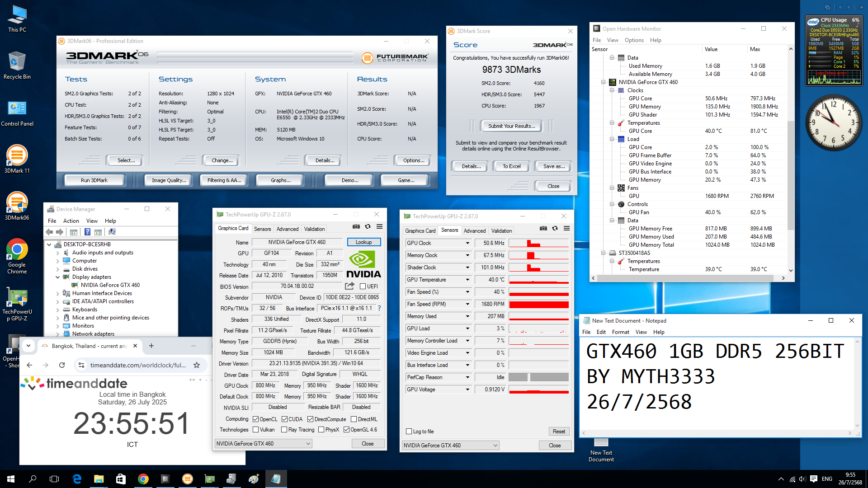Open Microsoft Edge from taskbar
This screenshot has height=488, width=868.
(x=77, y=479)
